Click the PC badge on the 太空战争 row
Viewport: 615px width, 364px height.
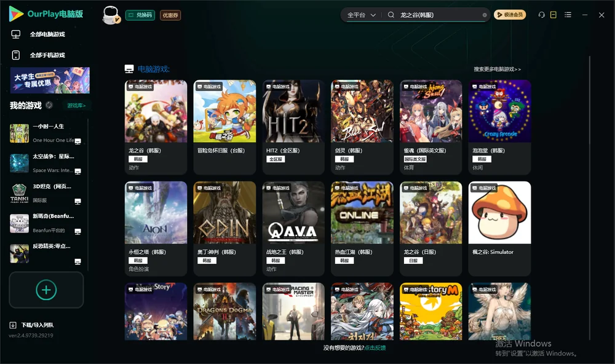(77, 171)
